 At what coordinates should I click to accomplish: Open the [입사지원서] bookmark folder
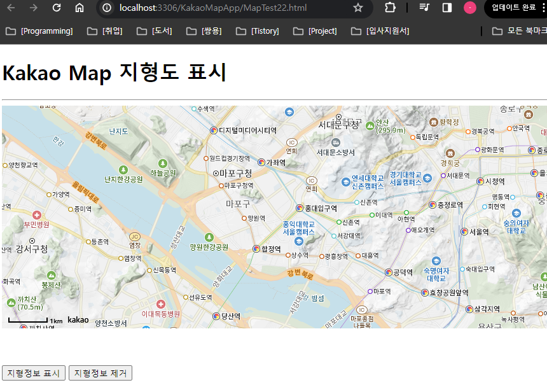(x=380, y=31)
